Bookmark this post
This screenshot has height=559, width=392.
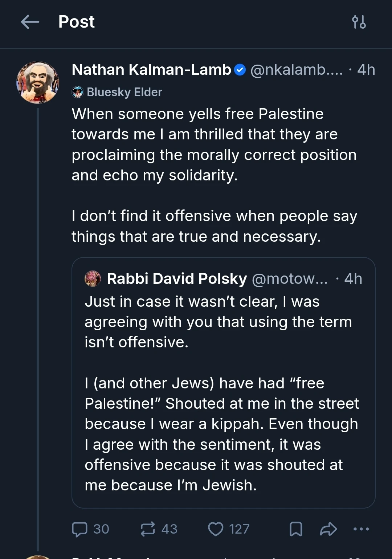click(x=296, y=529)
